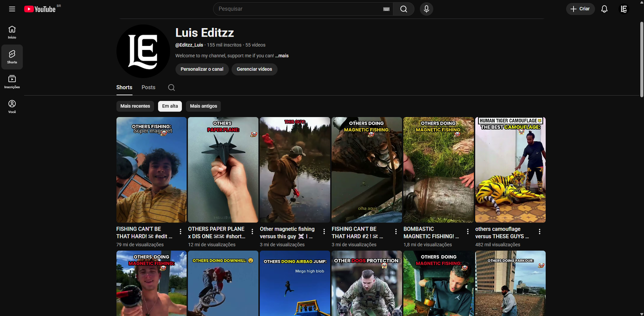
Task: Switch to the Posts tab
Action: tap(149, 87)
